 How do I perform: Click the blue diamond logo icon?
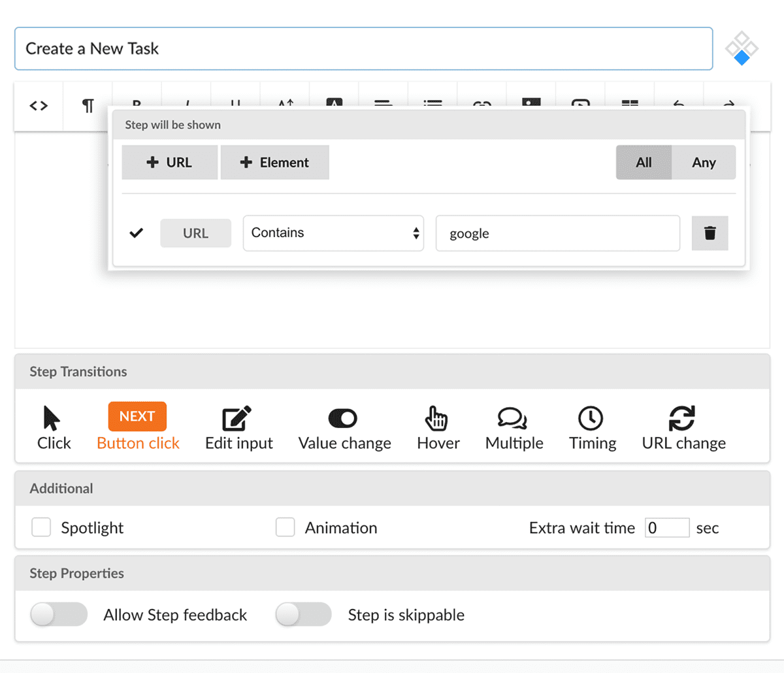pos(742,48)
